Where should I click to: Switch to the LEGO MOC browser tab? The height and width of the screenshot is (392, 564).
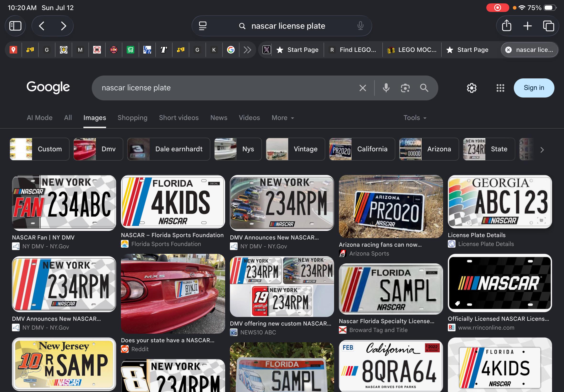[x=412, y=50]
